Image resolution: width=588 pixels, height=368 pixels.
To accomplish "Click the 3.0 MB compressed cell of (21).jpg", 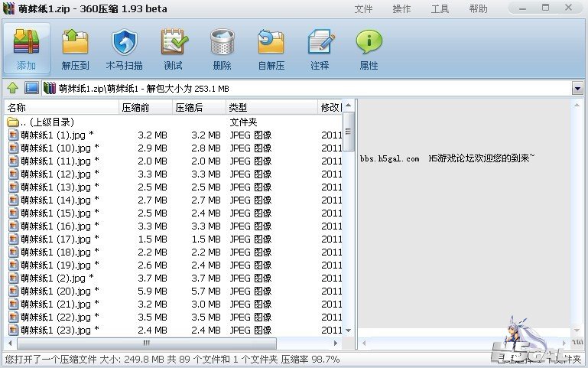I will coord(206,304).
